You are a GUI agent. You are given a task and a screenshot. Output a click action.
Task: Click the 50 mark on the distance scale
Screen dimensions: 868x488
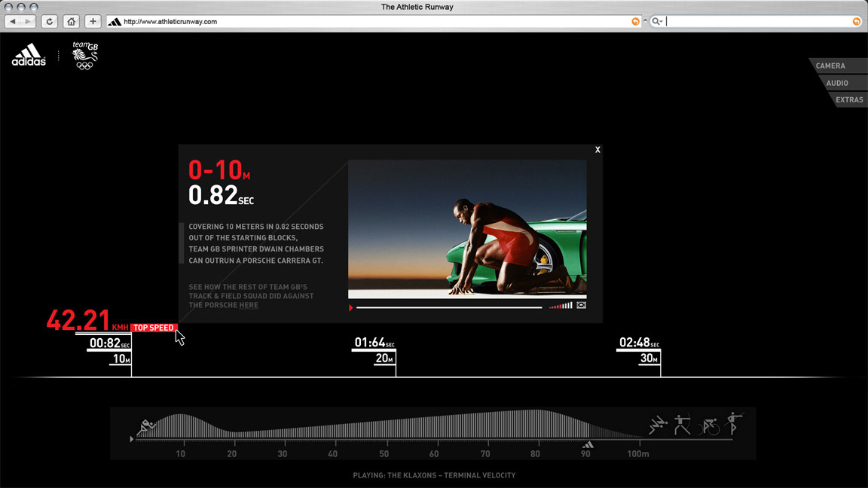pos(384,453)
